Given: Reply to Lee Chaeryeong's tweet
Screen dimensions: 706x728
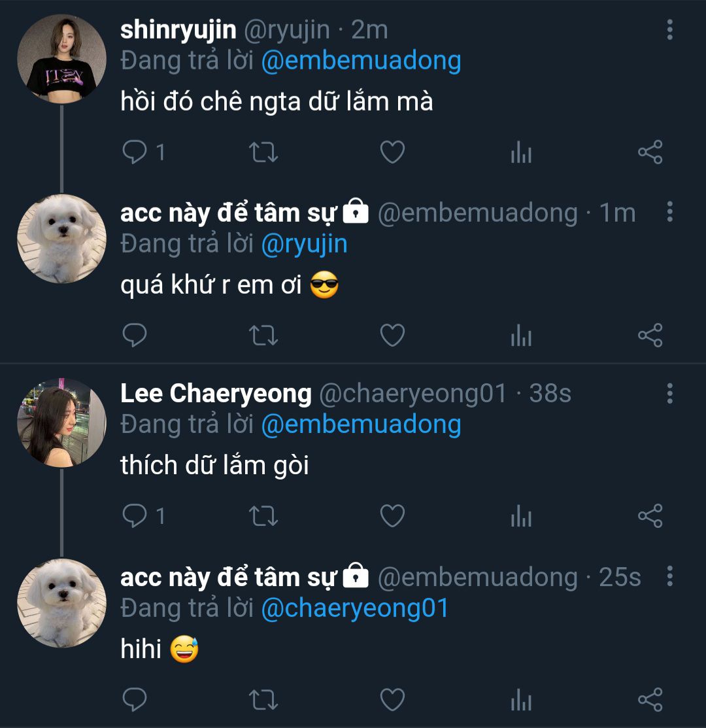Looking at the screenshot, I should [135, 516].
